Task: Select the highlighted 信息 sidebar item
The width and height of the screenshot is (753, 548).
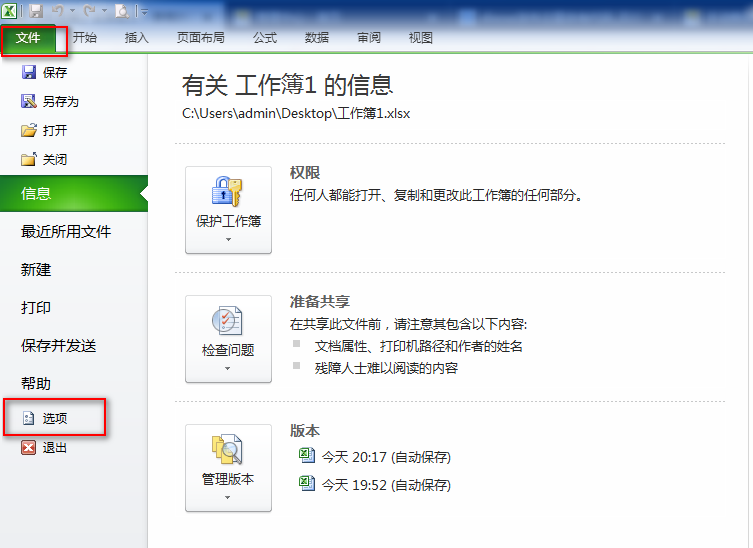Action: (x=74, y=194)
